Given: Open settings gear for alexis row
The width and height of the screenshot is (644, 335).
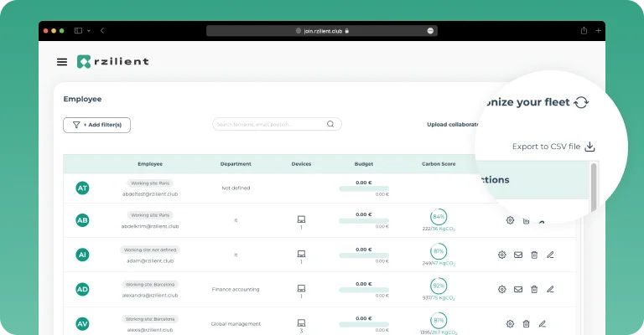Looking at the screenshot, I should point(510,323).
